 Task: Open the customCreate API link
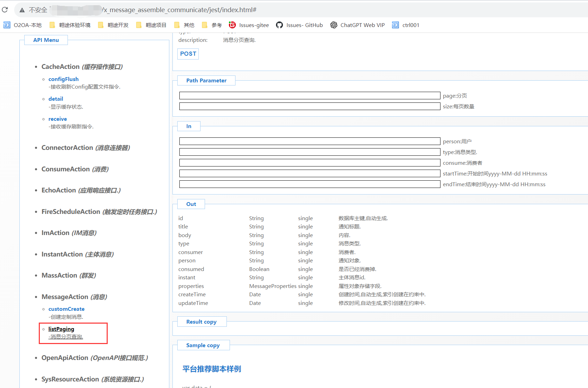[x=66, y=309]
